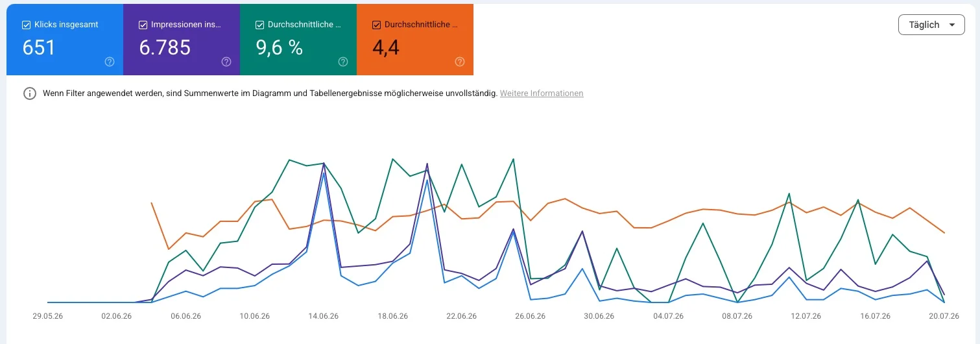Click x-axis date label 29.05.26

(48, 316)
